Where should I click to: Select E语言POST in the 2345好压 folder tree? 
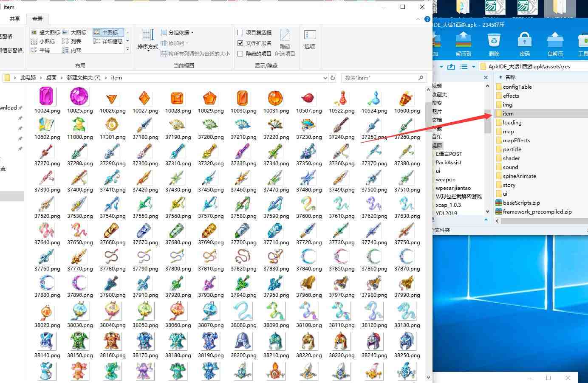449,154
